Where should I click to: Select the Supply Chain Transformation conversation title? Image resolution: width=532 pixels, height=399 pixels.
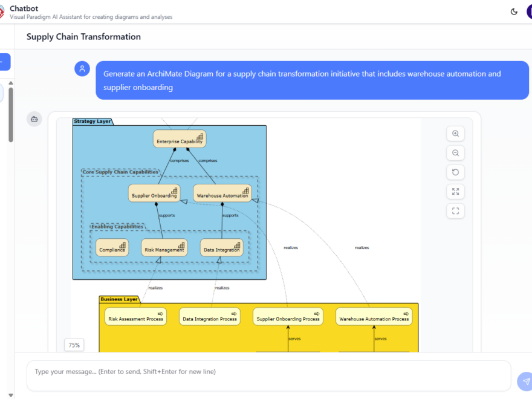(x=83, y=37)
